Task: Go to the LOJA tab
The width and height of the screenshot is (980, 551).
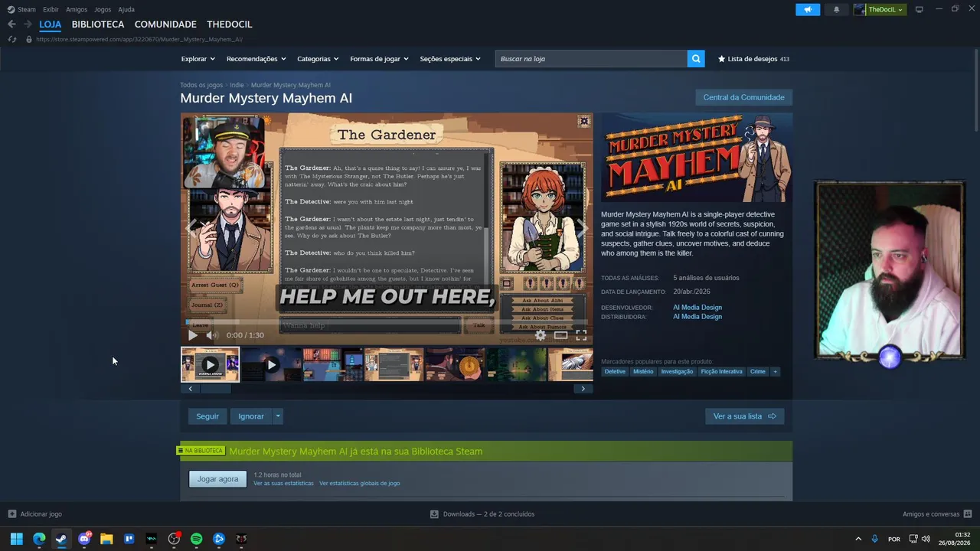Action: [x=51, y=24]
